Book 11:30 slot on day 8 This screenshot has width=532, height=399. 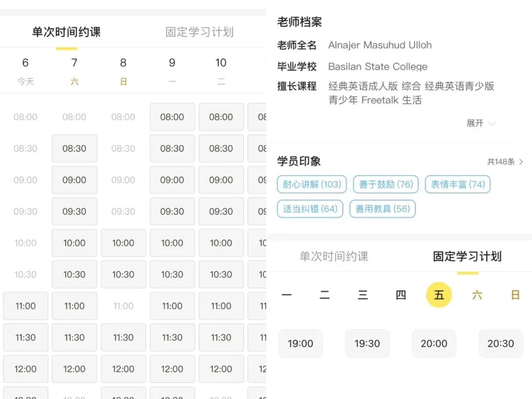tap(123, 337)
